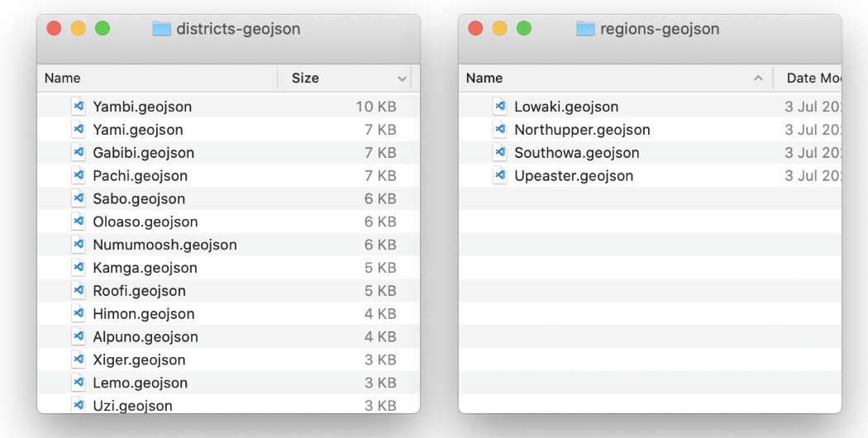Screen dimensions: 868x438
Task: Select the Lemo.geojson file name
Action: pyautogui.click(x=140, y=383)
